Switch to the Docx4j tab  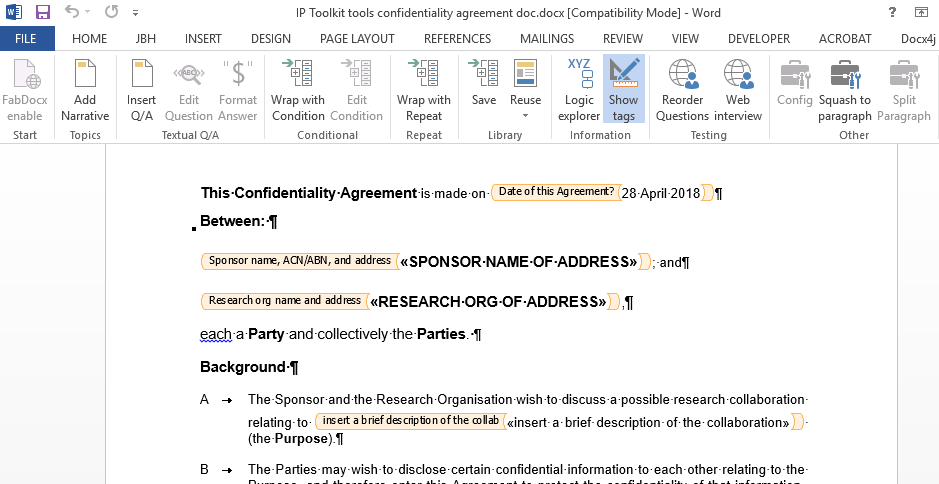(918, 39)
